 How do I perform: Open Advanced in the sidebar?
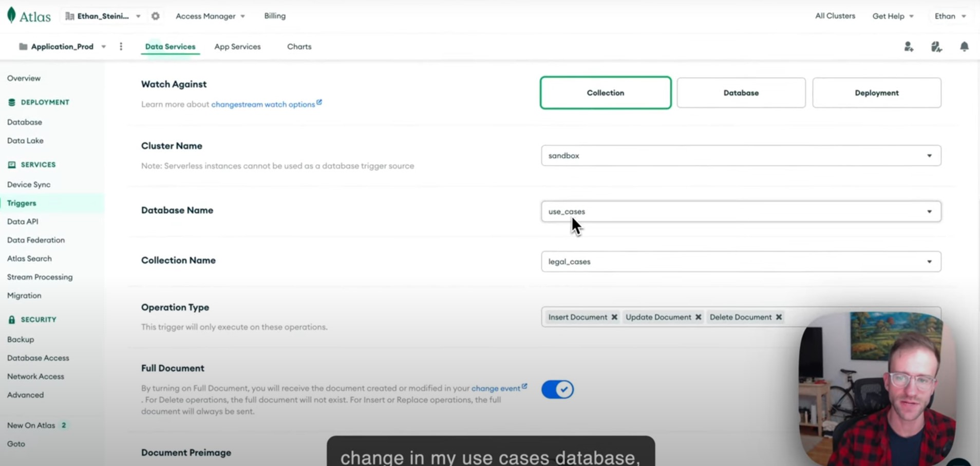coord(25,395)
